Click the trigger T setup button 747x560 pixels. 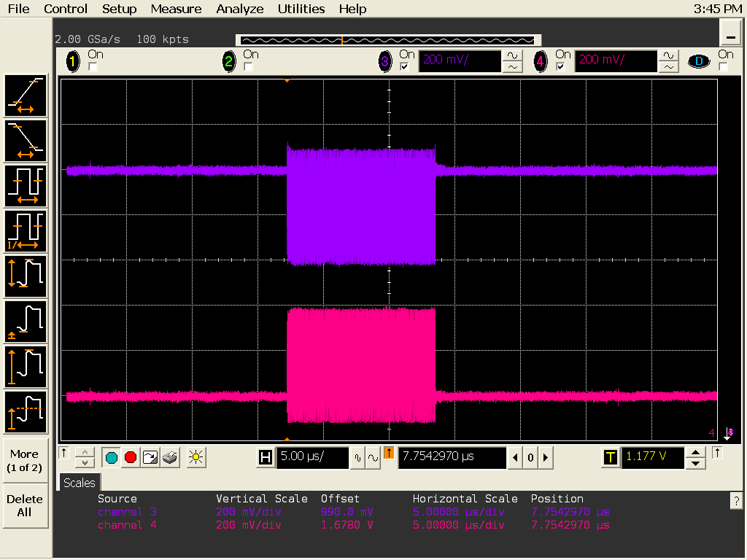611,458
